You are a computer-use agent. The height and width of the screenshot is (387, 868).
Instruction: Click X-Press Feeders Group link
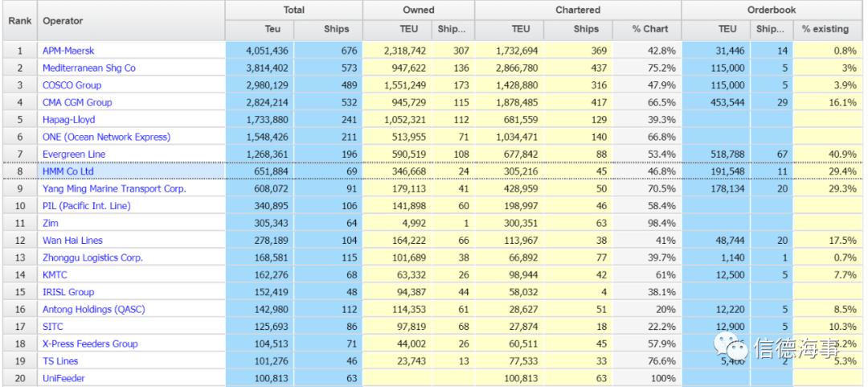pyautogui.click(x=90, y=344)
